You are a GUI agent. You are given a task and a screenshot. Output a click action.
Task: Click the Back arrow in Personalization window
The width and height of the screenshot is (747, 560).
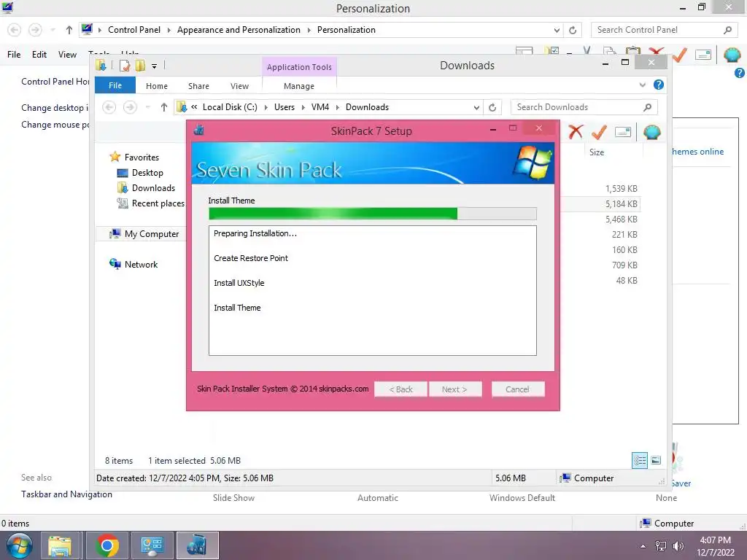click(x=15, y=30)
